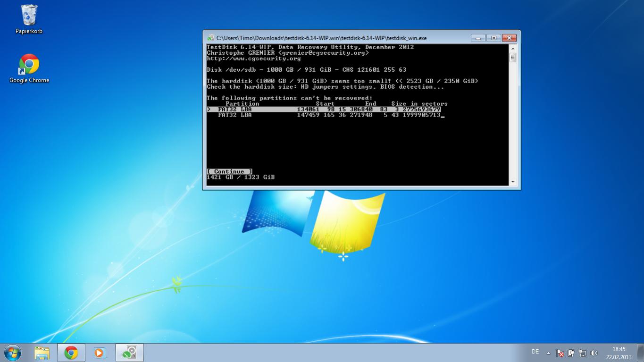
Task: Click the TestDisk window title bar icon
Action: tap(211, 38)
